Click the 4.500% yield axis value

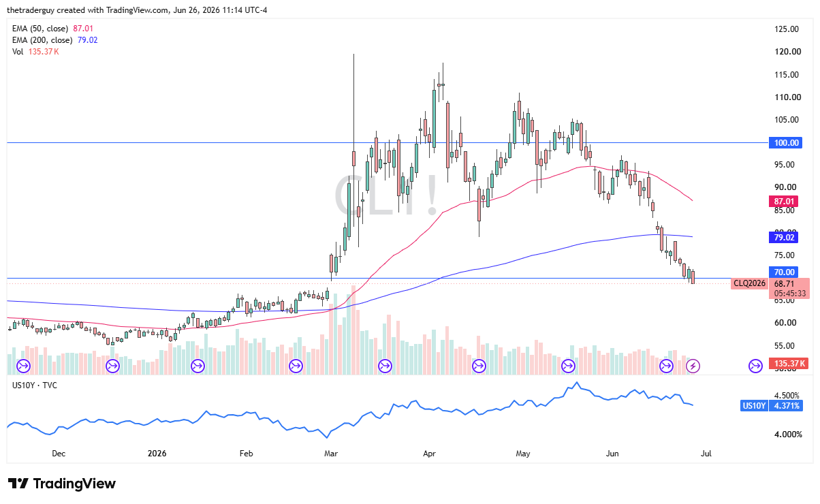click(787, 395)
